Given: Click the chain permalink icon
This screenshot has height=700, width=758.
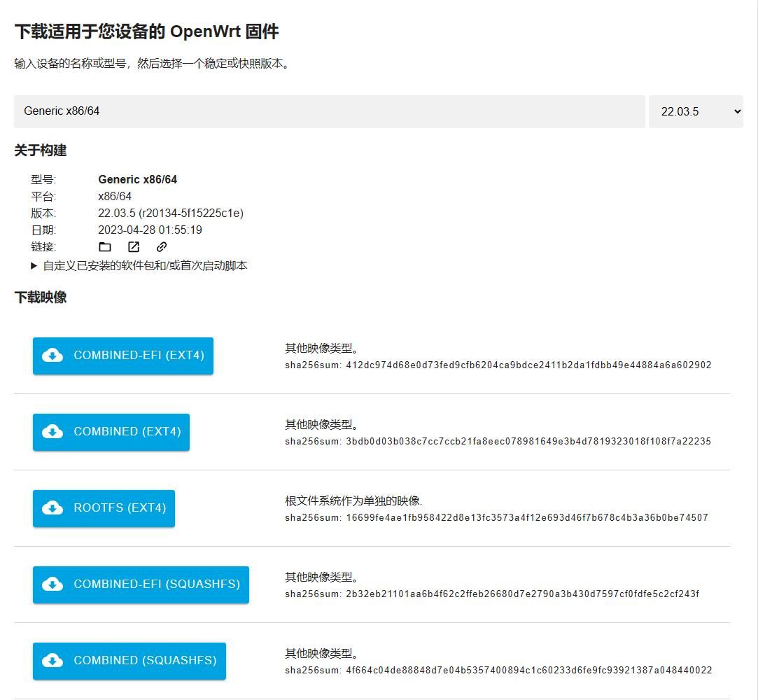Looking at the screenshot, I should coord(162,247).
